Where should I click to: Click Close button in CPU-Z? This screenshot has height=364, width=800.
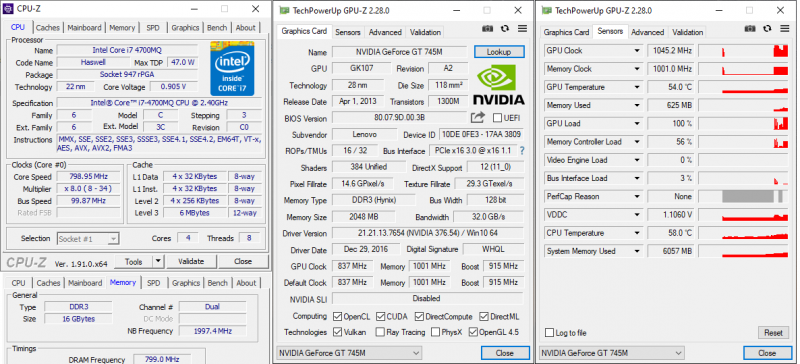click(x=243, y=261)
